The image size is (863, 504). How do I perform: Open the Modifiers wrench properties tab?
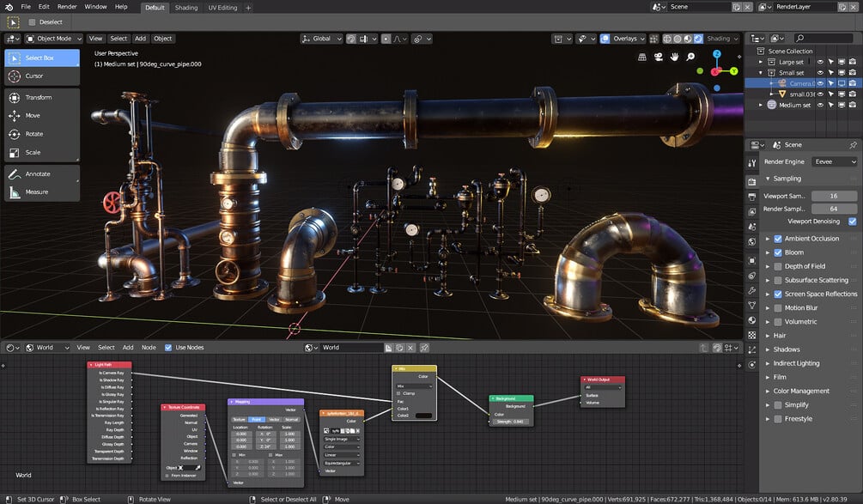[x=752, y=290]
